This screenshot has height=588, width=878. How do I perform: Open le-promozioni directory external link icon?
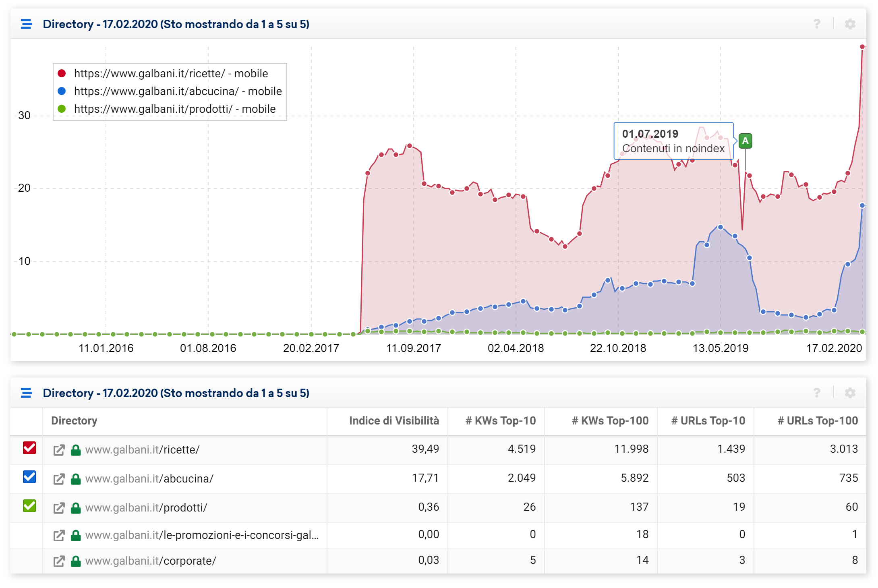point(59,535)
